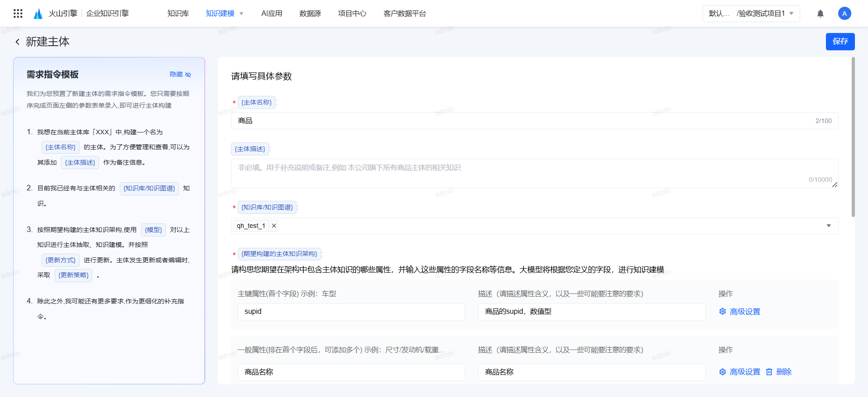Image resolution: width=868 pixels, height=397 pixels.
Task: Delete the 商品名称 attribute row
Action: pyautogui.click(x=779, y=372)
